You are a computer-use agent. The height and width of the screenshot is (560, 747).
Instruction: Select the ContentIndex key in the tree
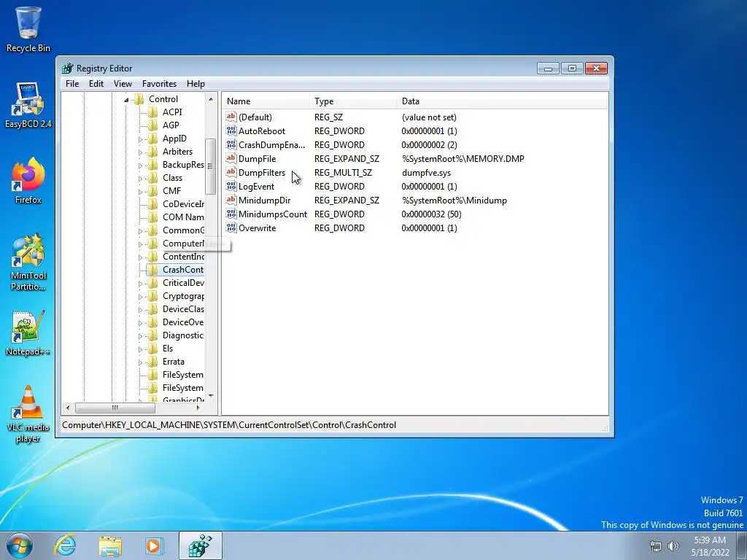(183, 257)
